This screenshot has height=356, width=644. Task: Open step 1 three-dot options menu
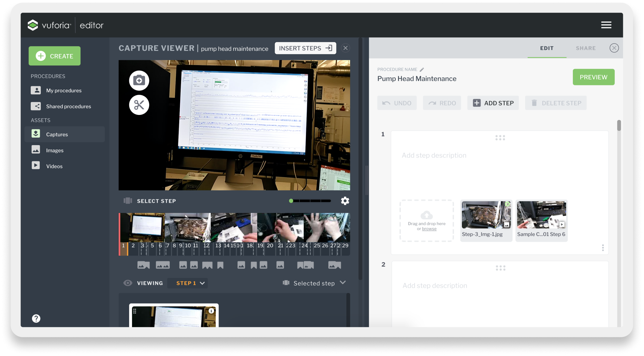coord(603,248)
